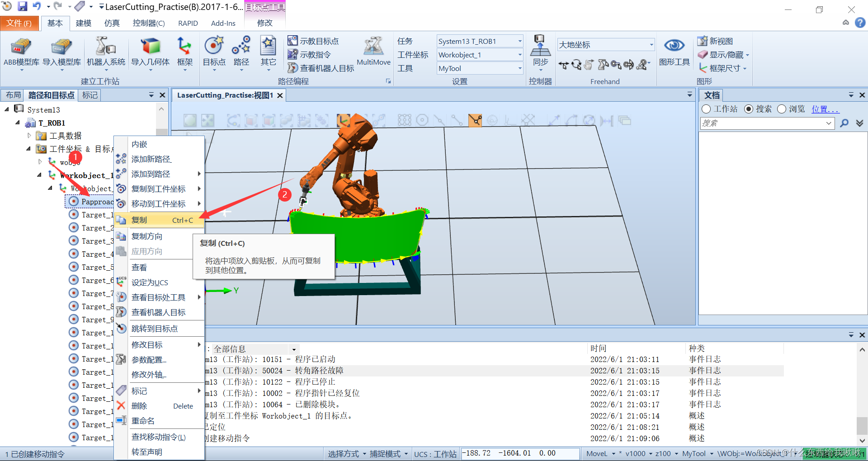Open the 图形工具 graphics tools
Image resolution: width=868 pixels, height=461 pixels.
point(674,52)
